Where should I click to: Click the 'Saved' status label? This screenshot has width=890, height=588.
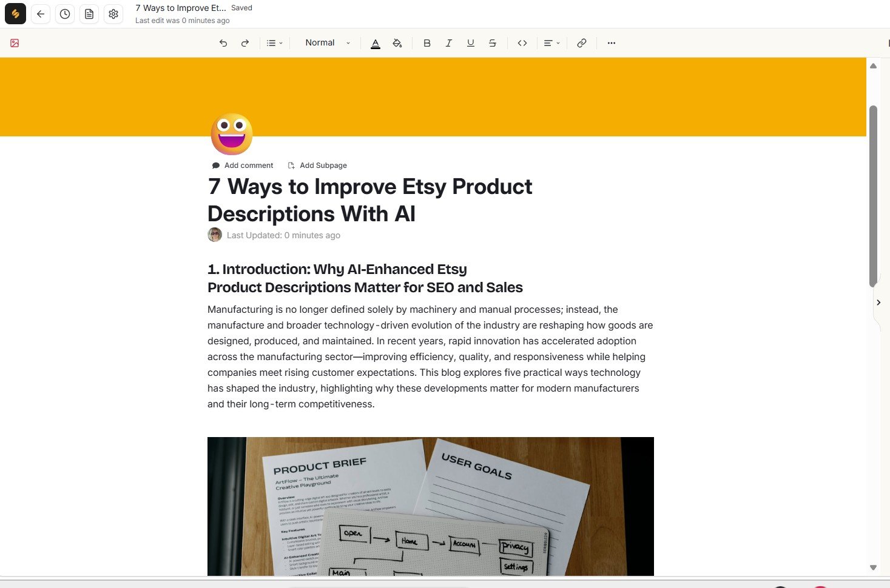(x=241, y=8)
